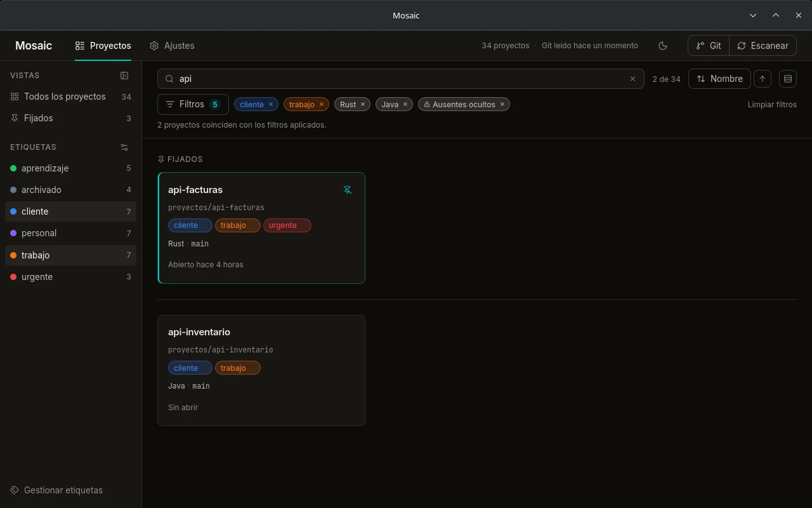812x508 pixels.
Task: Remove the cliente filter chip
Action: click(271, 104)
